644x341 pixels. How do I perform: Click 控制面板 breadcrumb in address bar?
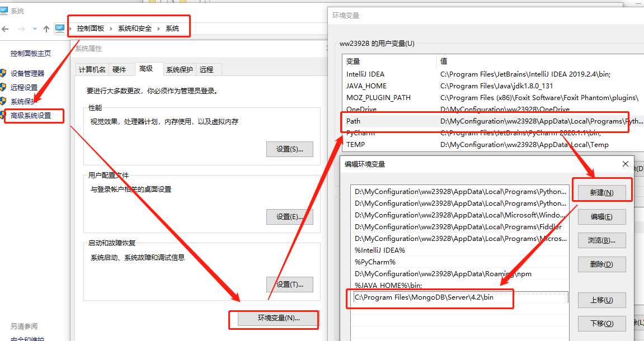90,29
